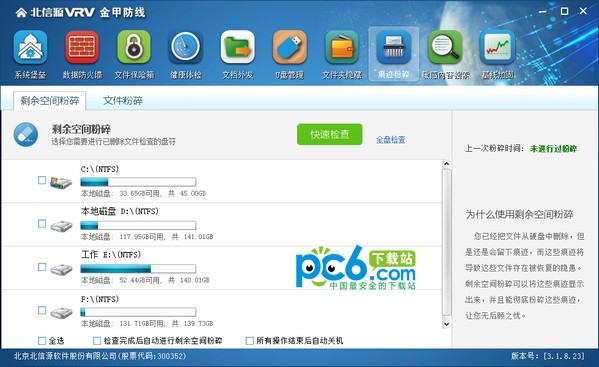The width and height of the screenshot is (599, 367).
Task: Click the drive list scrollbar thumb
Action: pos(446,242)
